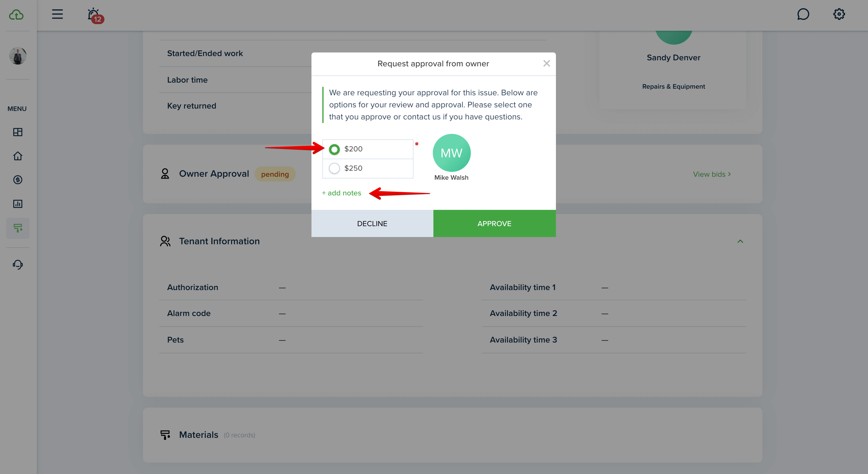Screen dimensions: 868x474
Task: Collapse the Tenant Information section
Action: (740, 241)
